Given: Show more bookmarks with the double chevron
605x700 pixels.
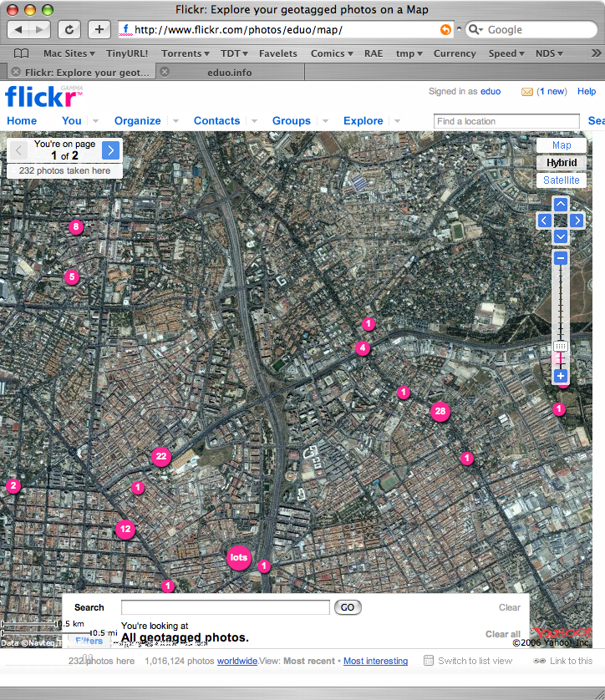Looking at the screenshot, I should click(596, 53).
